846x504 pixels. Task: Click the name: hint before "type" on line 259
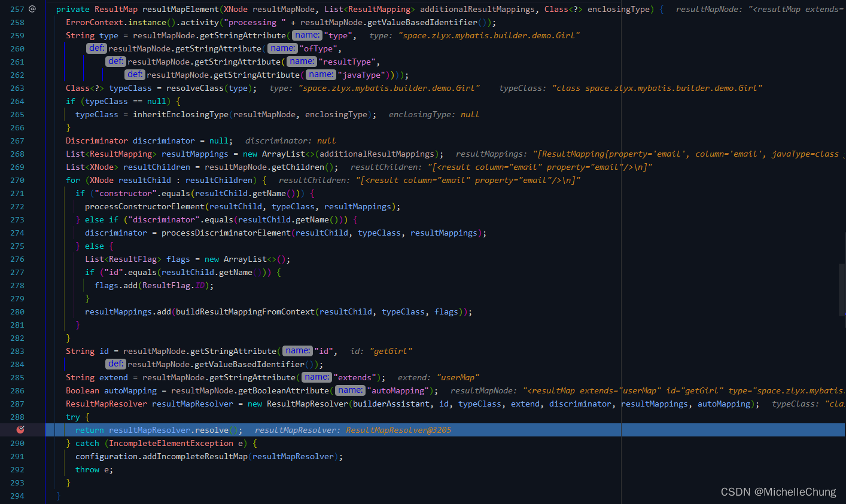click(307, 35)
